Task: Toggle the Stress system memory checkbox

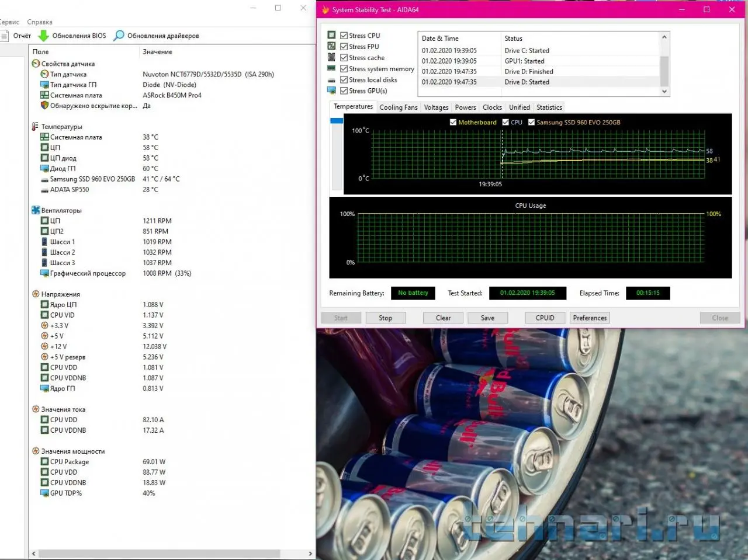Action: coord(344,69)
